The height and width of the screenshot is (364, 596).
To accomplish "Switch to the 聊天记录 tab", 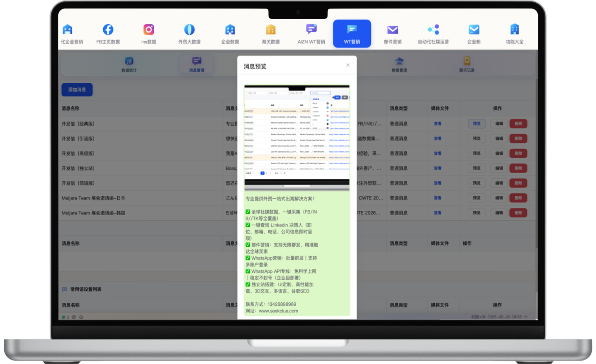I will [467, 64].
